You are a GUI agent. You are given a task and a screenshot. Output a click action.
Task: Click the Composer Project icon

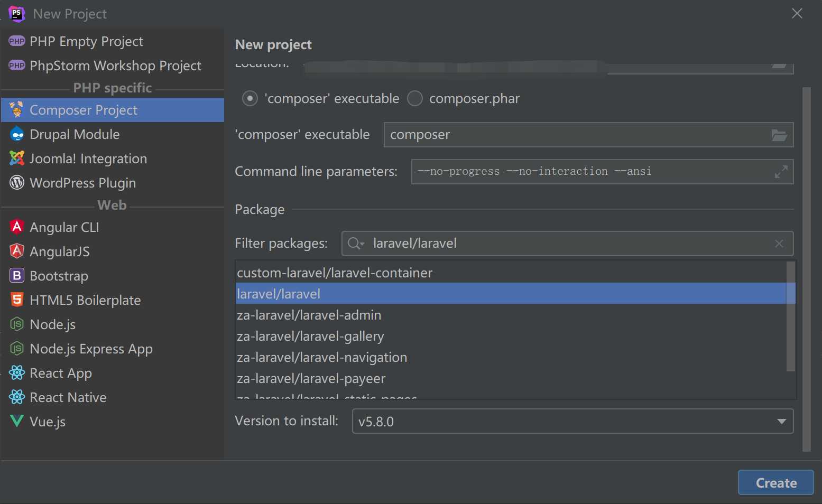[17, 109]
